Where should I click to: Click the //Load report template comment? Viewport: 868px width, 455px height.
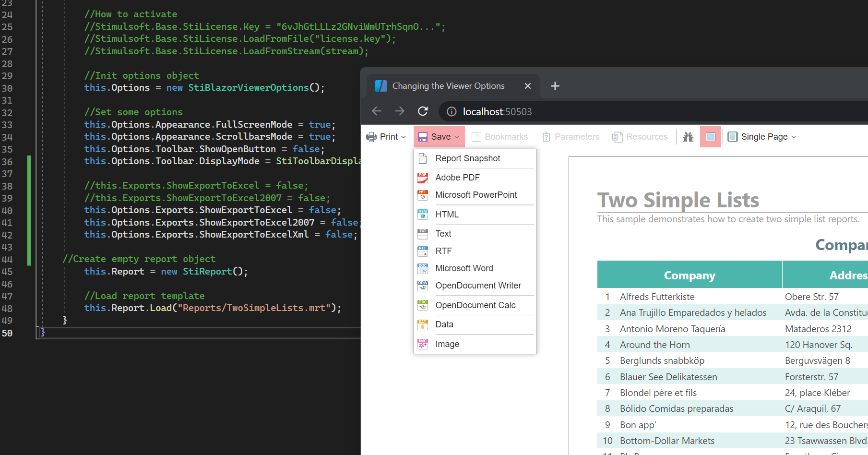pyautogui.click(x=144, y=296)
